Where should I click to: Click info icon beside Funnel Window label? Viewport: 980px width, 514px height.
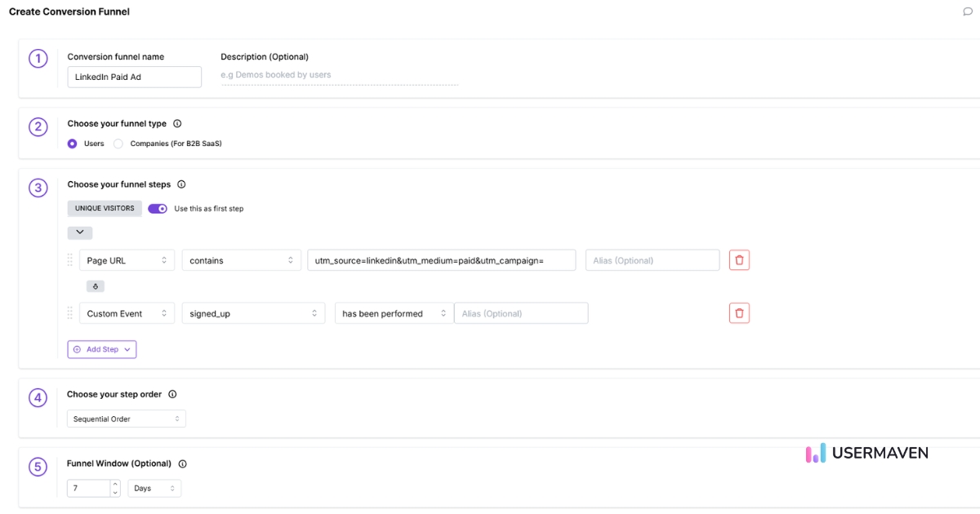182,463
